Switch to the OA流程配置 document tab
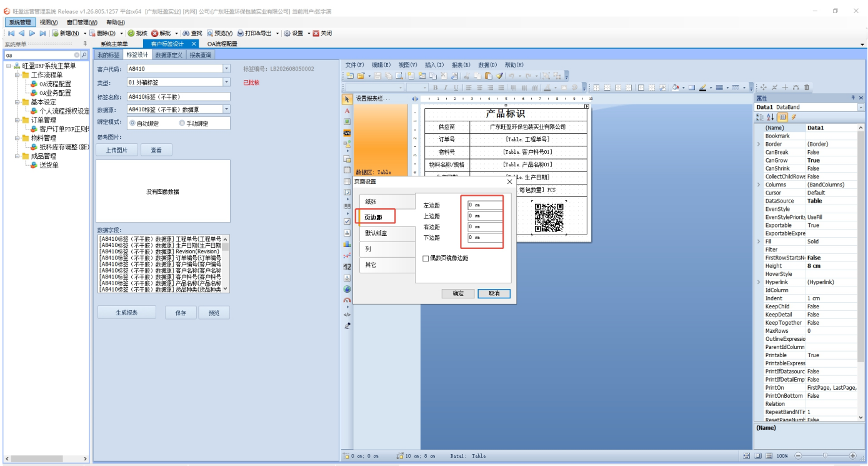This screenshot has height=466, width=868. [222, 44]
